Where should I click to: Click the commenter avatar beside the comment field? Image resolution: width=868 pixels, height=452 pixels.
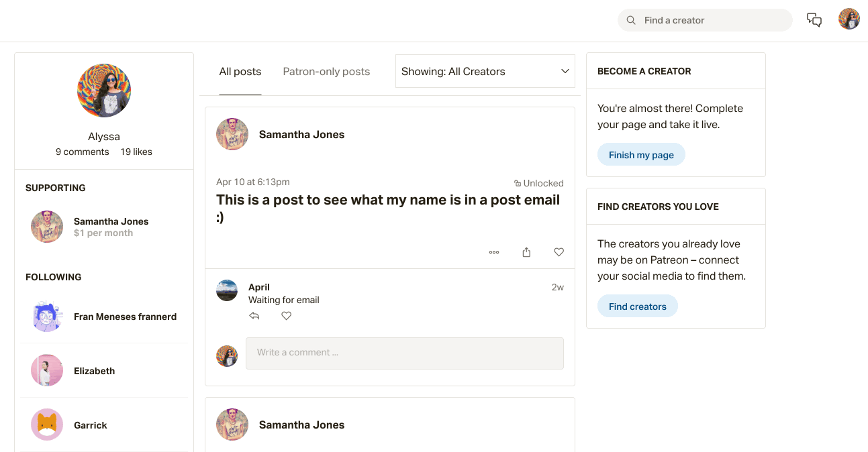point(227,356)
